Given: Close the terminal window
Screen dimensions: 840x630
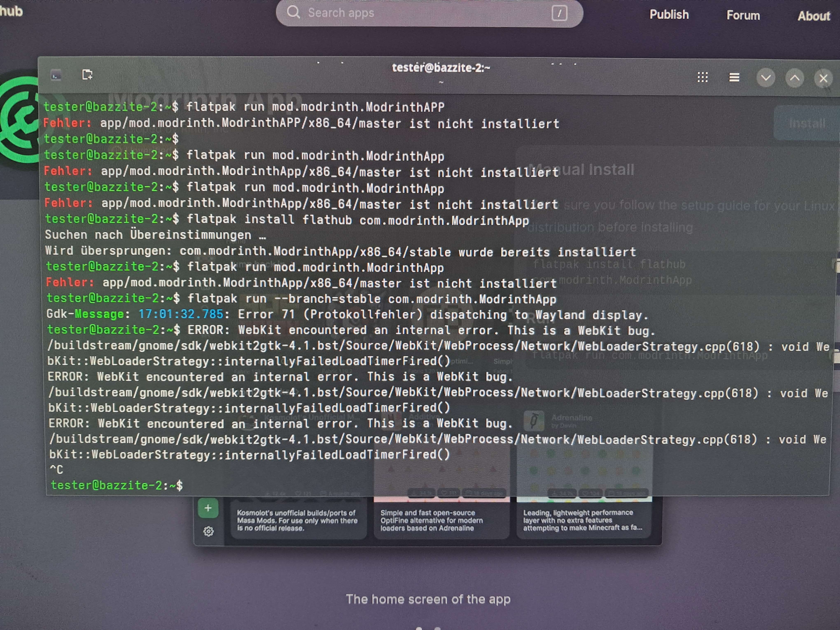Looking at the screenshot, I should (823, 79).
